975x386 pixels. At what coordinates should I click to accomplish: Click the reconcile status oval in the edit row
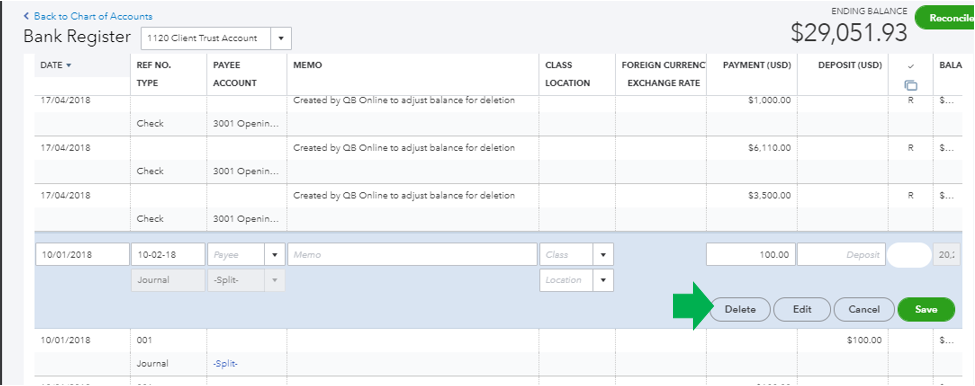pos(909,255)
